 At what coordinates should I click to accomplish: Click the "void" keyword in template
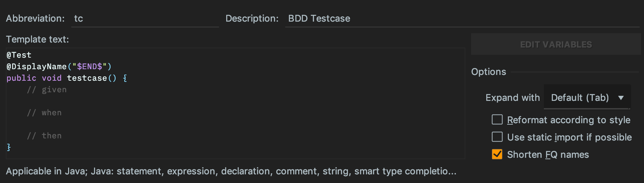click(52, 78)
